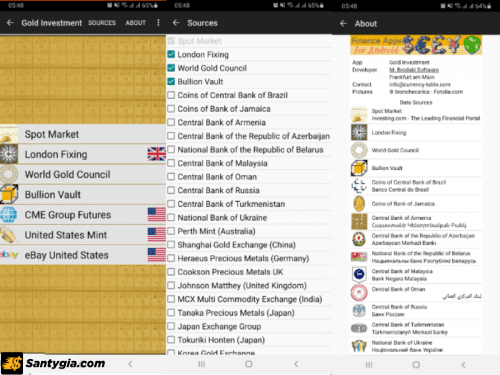This screenshot has width=500, height=375.
Task: Tap Central Bank of Turkmenistan icon
Action: (359, 328)
